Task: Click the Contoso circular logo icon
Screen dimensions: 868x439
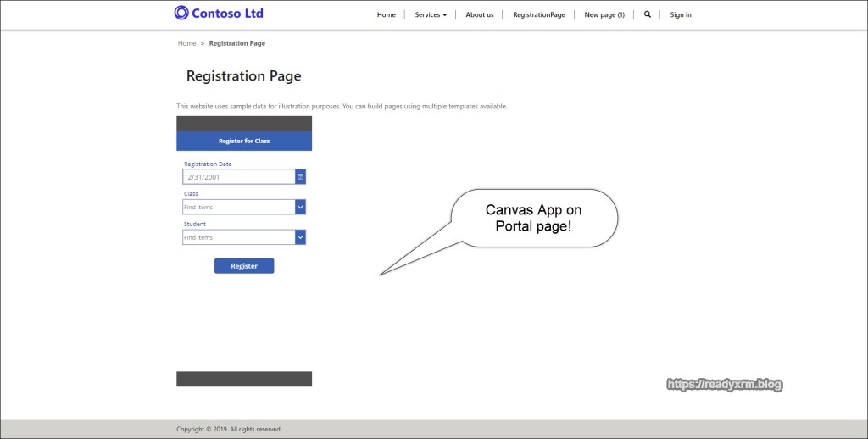Action: (181, 13)
